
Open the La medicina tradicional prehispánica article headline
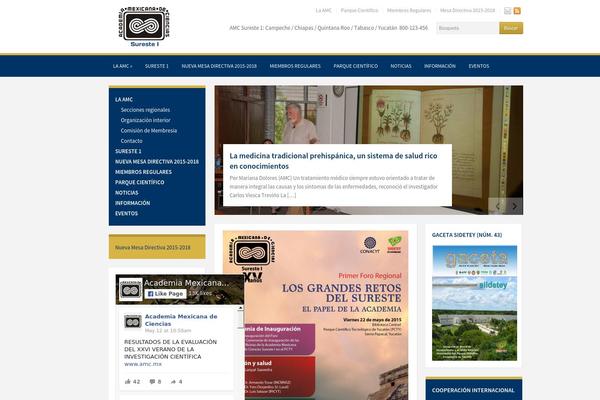point(333,161)
